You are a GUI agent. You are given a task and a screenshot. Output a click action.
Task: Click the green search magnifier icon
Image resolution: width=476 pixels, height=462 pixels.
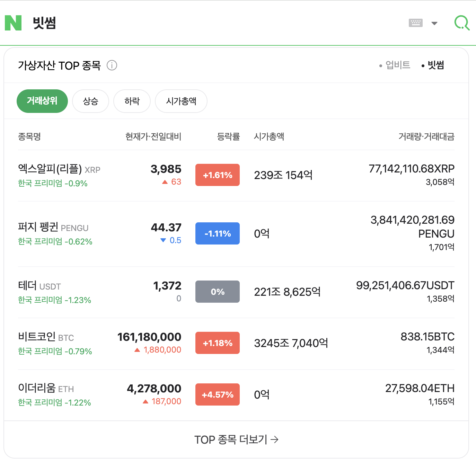(x=462, y=23)
